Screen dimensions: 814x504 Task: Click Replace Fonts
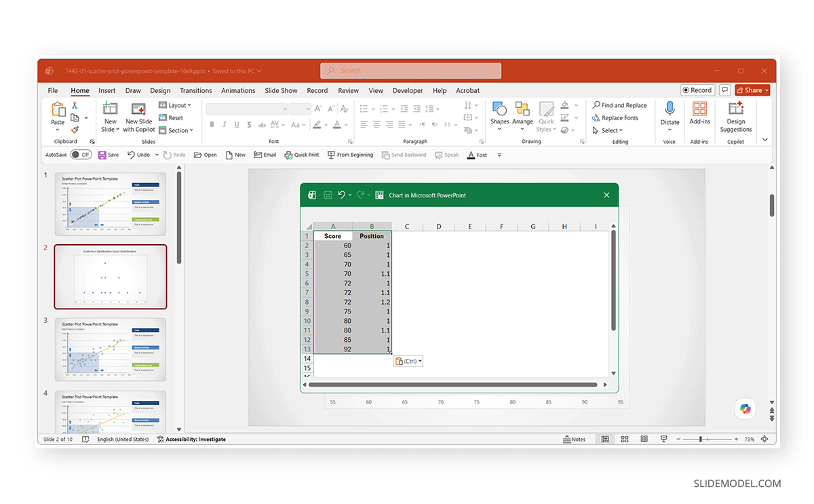(615, 118)
